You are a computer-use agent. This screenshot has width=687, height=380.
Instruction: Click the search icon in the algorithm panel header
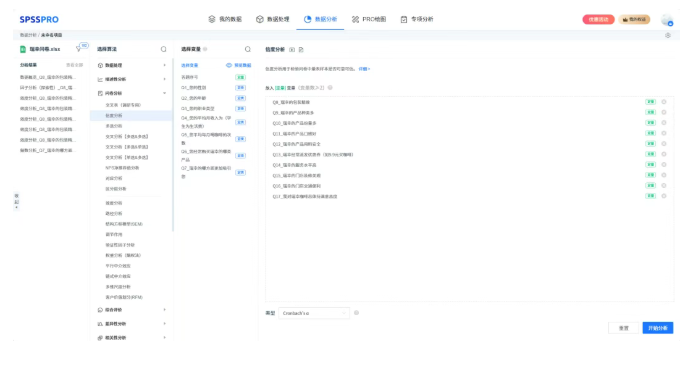pos(163,49)
